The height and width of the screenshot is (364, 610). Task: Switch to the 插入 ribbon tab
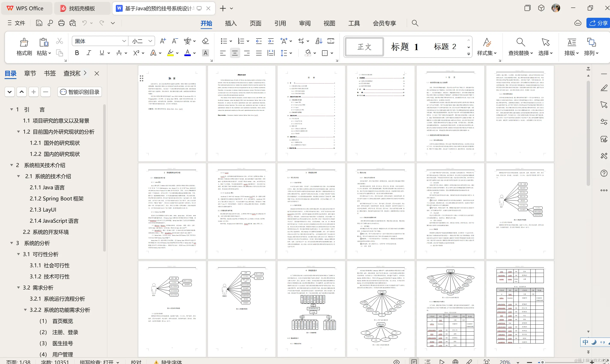point(231,23)
